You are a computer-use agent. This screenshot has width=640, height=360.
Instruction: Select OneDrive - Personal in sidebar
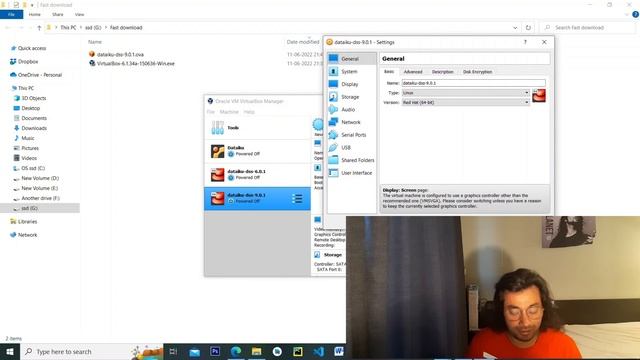pyautogui.click(x=40, y=75)
